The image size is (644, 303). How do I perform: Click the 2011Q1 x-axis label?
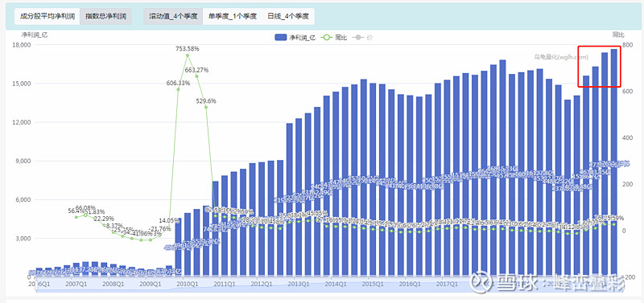[x=225, y=284]
